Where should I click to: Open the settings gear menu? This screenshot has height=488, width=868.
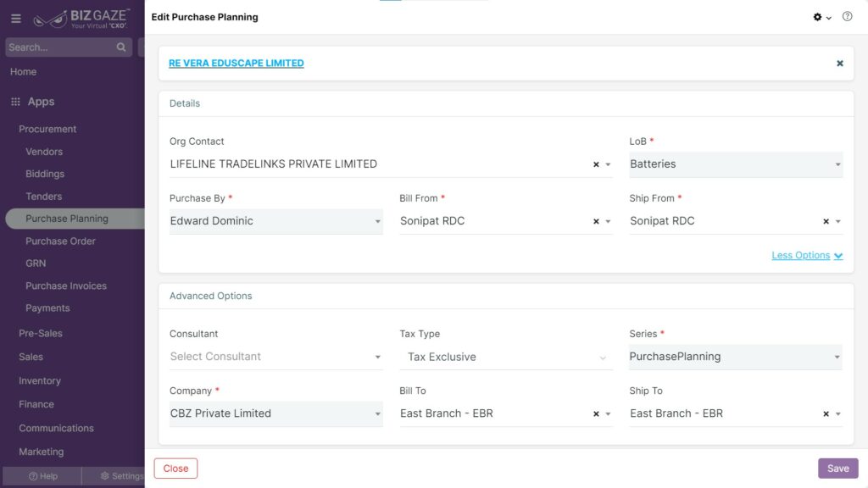pyautogui.click(x=822, y=17)
